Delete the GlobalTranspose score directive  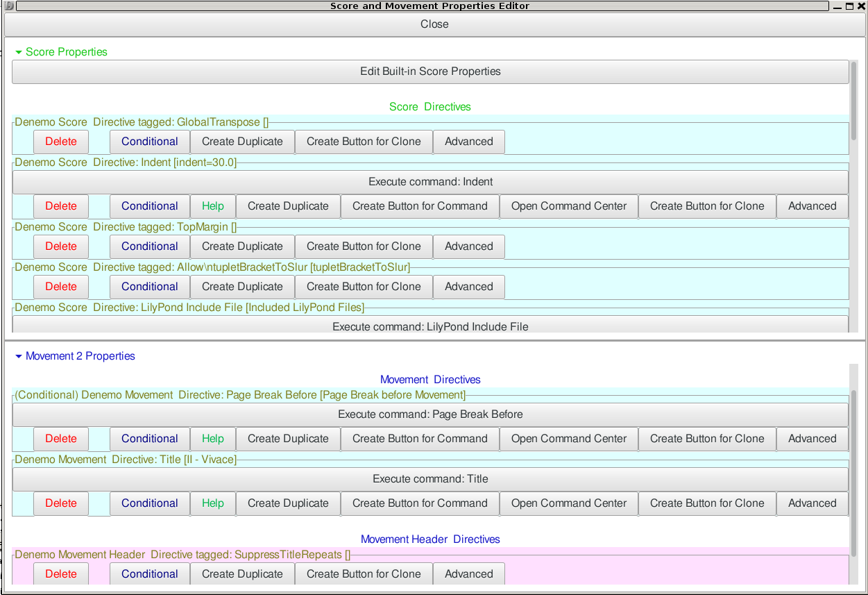[x=60, y=141]
